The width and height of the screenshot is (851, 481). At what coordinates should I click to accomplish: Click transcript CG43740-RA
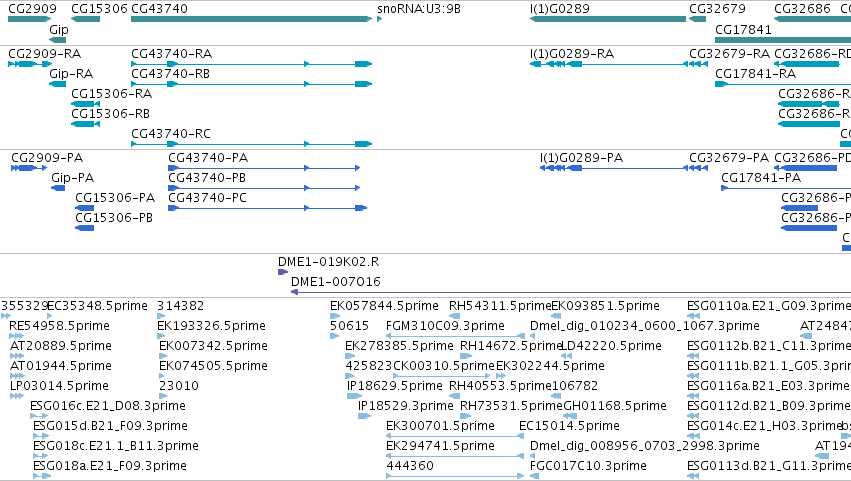point(251,64)
